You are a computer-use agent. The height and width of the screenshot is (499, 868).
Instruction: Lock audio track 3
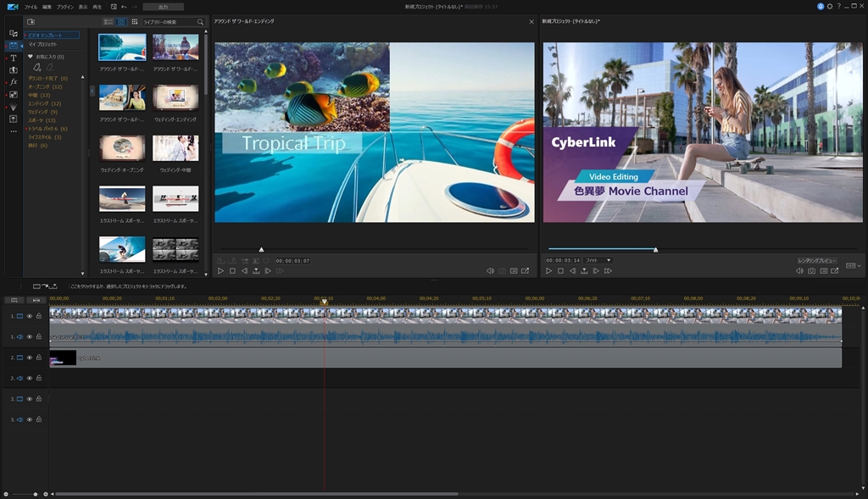(x=39, y=419)
